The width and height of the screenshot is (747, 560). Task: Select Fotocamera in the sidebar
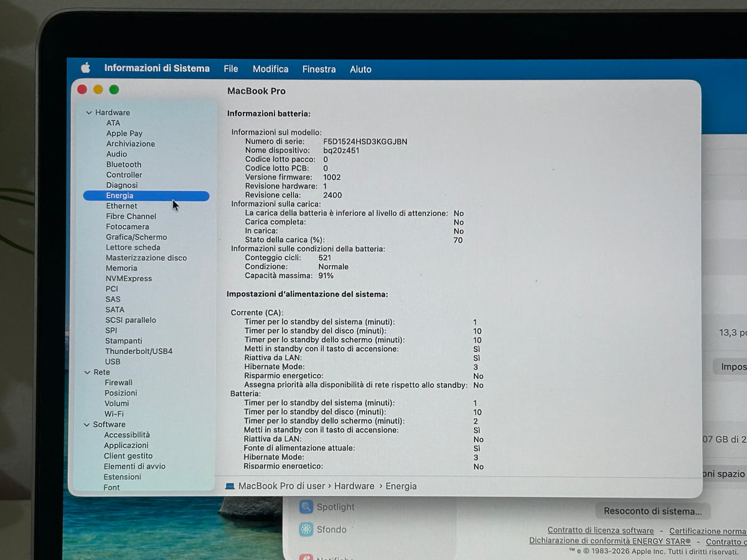click(128, 226)
